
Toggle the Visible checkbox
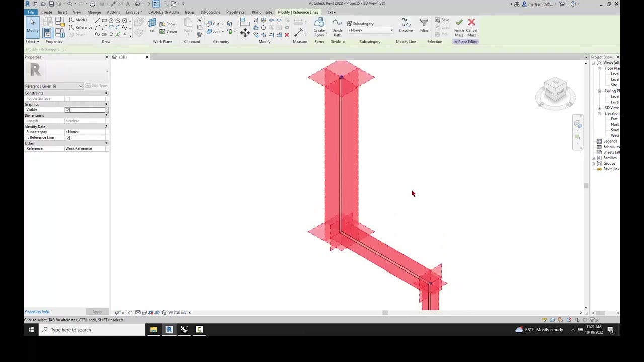click(x=67, y=110)
